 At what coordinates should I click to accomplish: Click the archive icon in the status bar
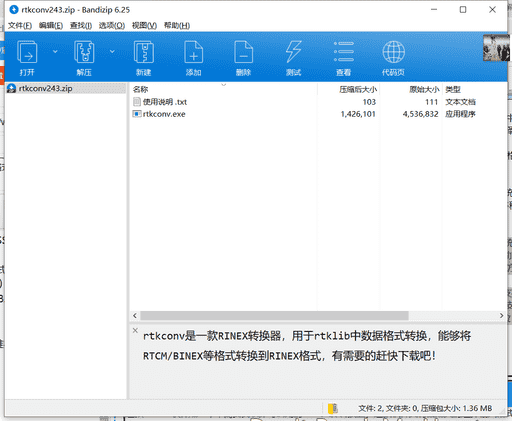point(332,408)
